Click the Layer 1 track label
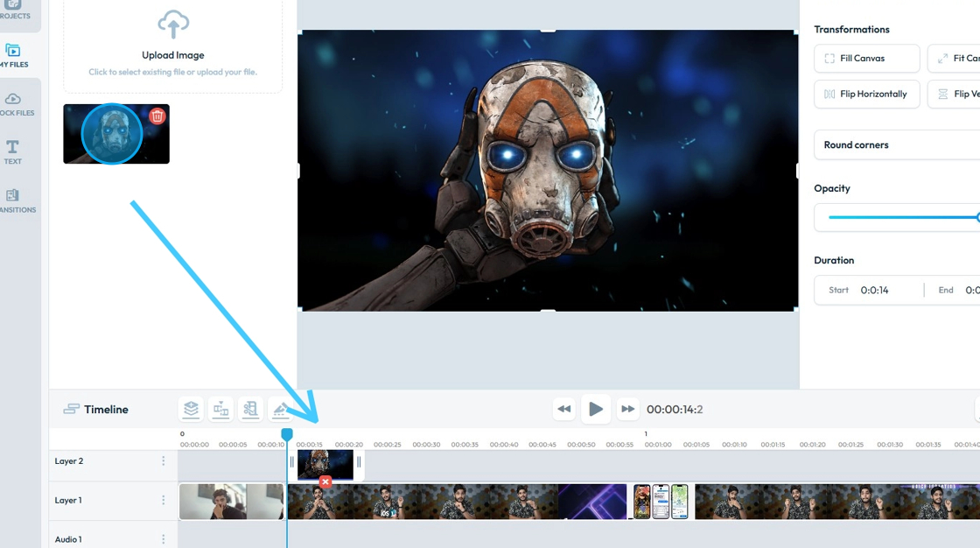 pos(68,501)
